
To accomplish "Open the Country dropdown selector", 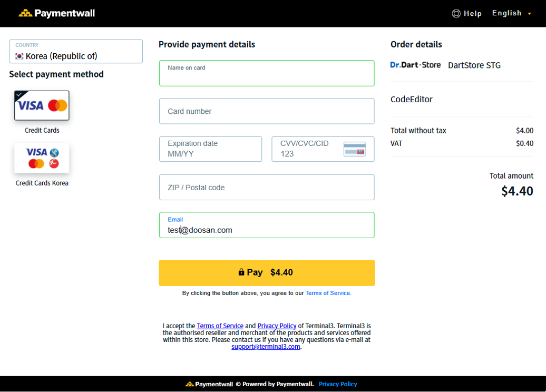I will [76, 52].
